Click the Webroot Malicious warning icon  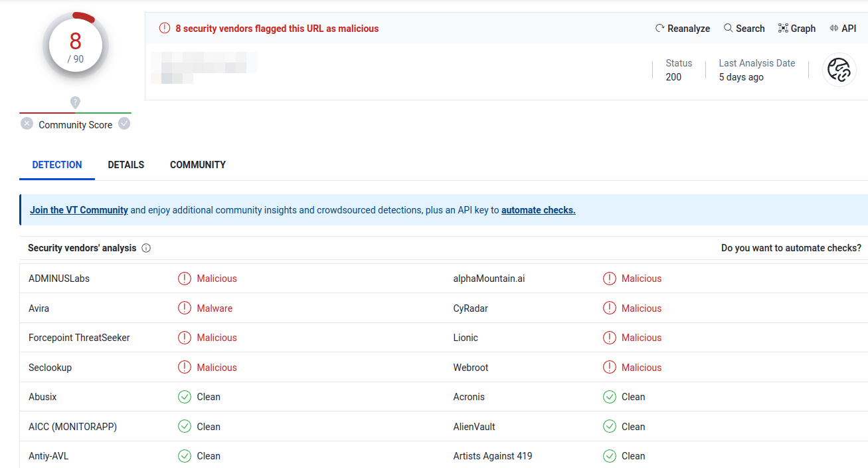tap(609, 368)
